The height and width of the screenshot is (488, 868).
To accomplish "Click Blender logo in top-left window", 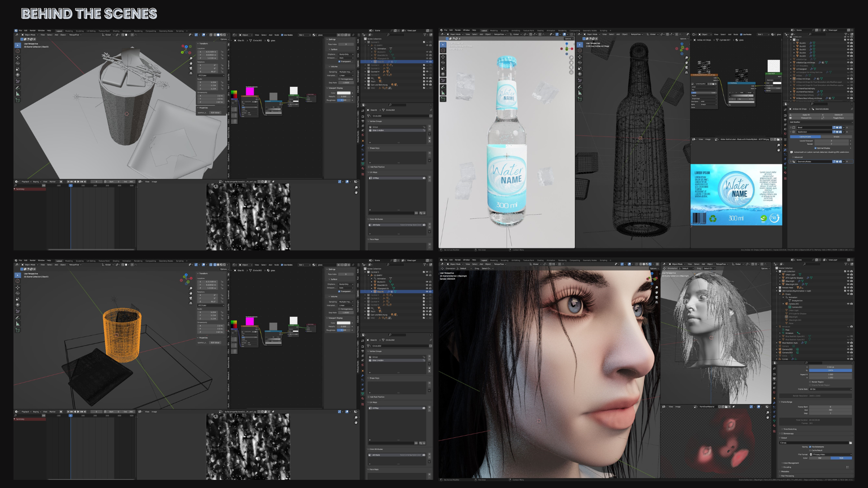I will coord(16,30).
